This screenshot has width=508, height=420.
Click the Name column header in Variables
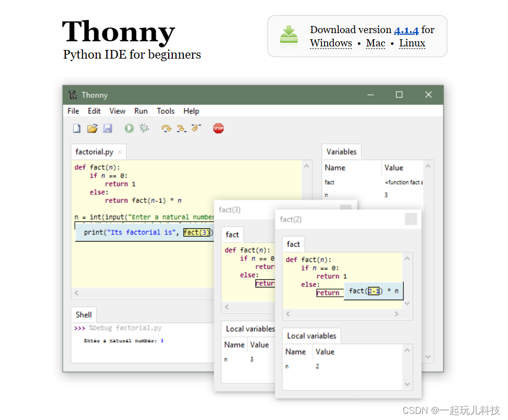tap(352, 168)
